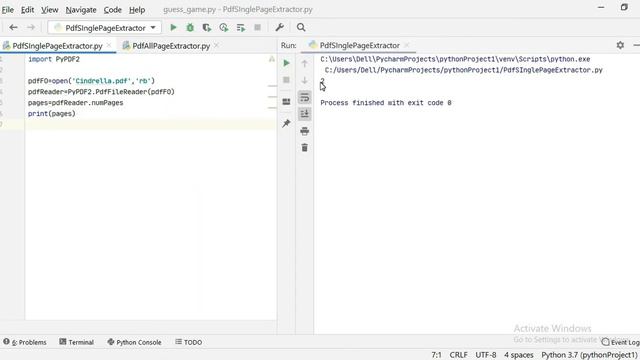The image size is (640, 360).
Task: Close the PdfSInglePageExtractor Run tab
Action: (x=407, y=45)
